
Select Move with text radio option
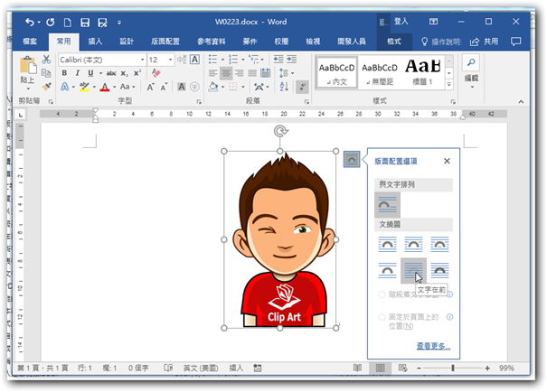point(382,294)
